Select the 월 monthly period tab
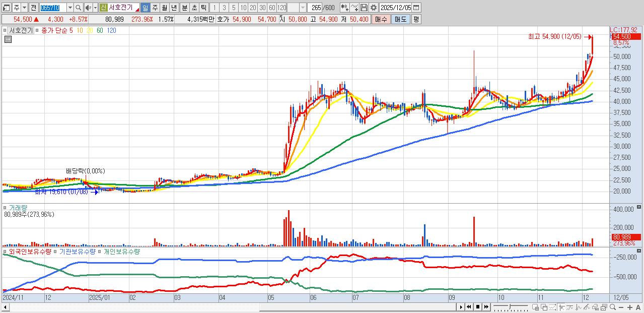644x313 pixels. coord(164,8)
